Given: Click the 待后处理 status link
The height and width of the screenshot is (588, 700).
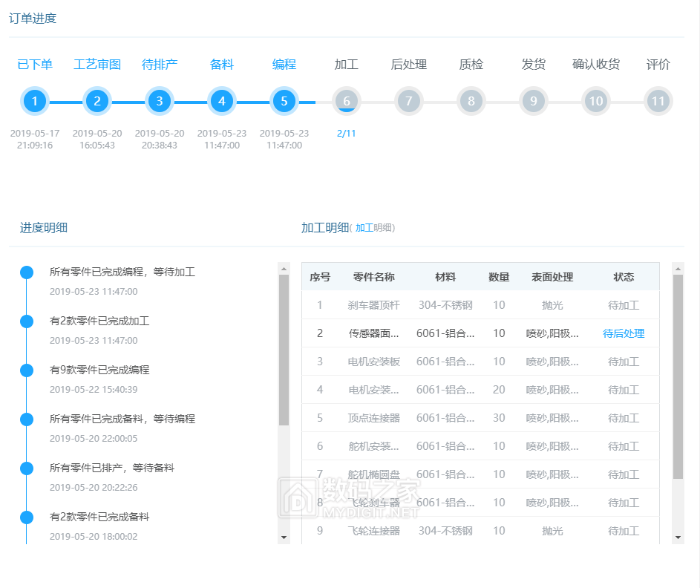Looking at the screenshot, I should [624, 334].
